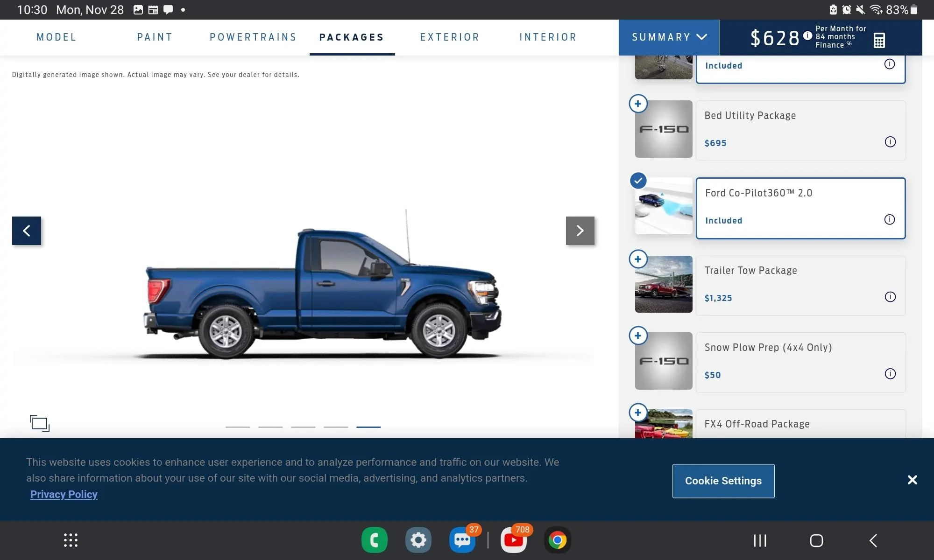This screenshot has height=560, width=934.
Task: Jump to second image indicator
Action: coord(270,427)
